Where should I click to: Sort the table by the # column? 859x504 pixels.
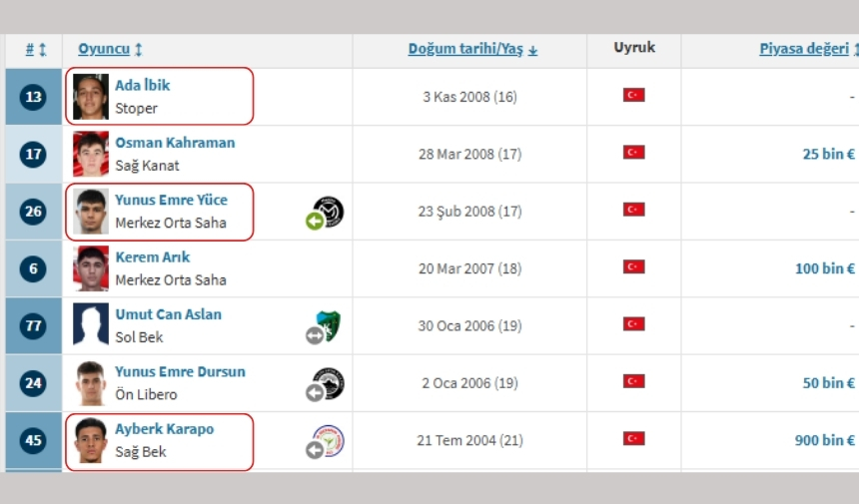35,50
